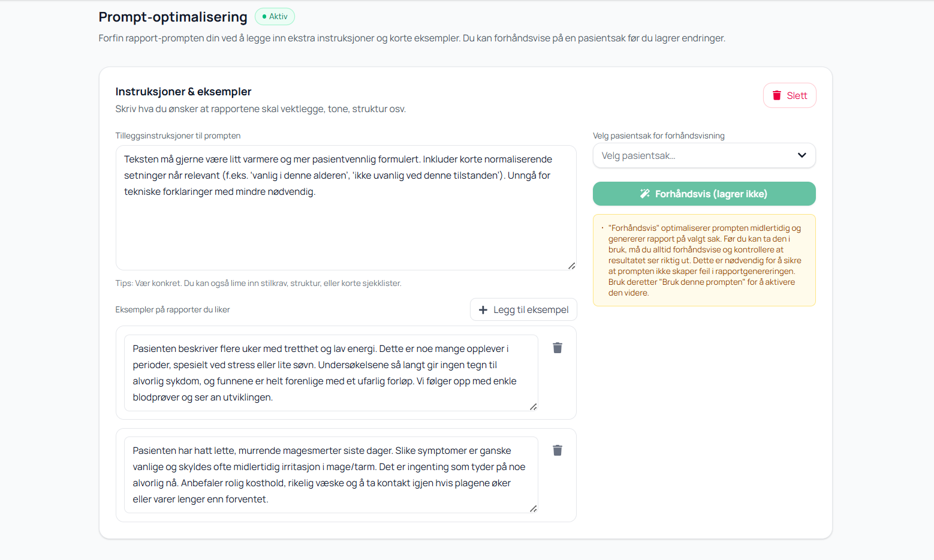Click resize handle of the magesmerter example box
The image size is (934, 560).
tap(533, 508)
